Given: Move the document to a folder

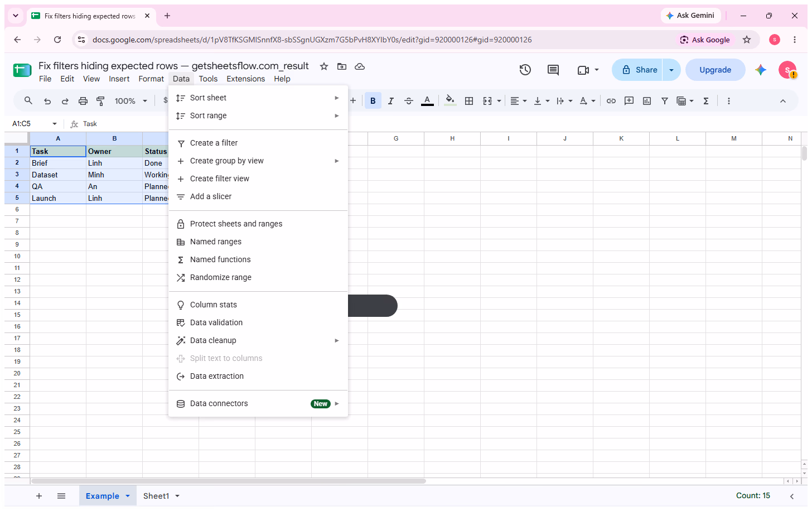Looking at the screenshot, I should pos(342,66).
